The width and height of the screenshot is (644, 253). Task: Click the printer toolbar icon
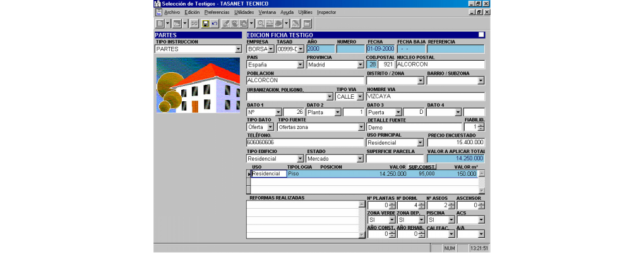tap(270, 23)
